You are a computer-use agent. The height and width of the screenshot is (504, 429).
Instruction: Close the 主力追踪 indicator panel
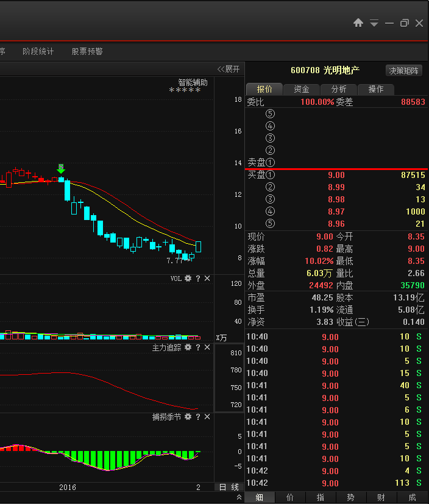coord(207,347)
